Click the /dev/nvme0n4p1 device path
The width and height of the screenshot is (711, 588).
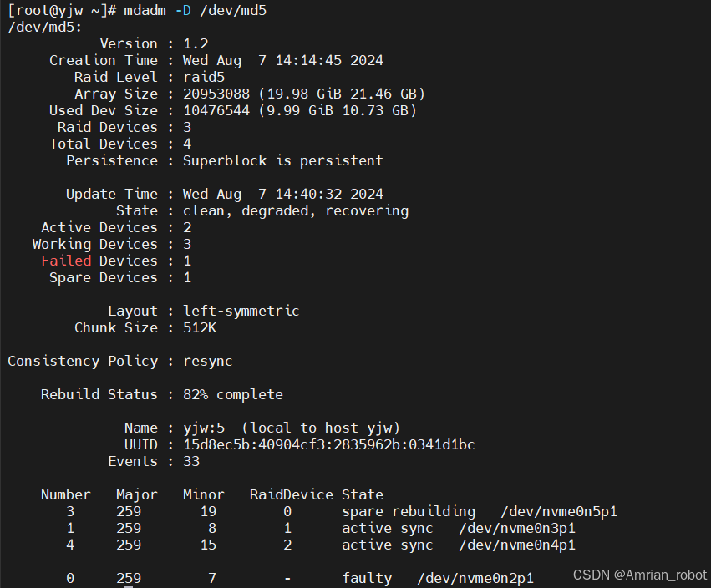click(517, 545)
